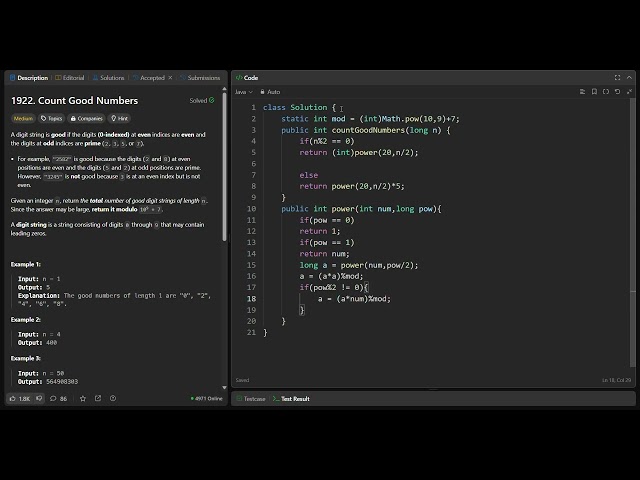The width and height of the screenshot is (640, 480).
Task: Click the 'Ln 18, Col 29' status text
Action: point(616,380)
